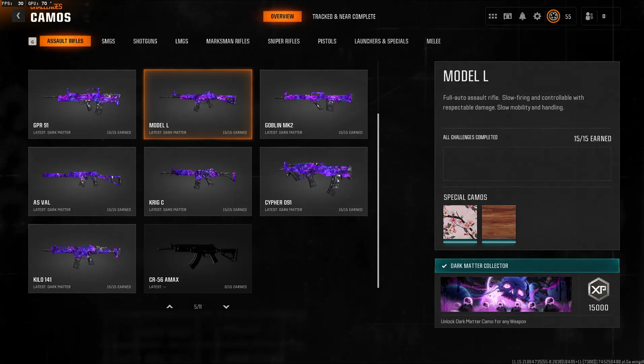Image resolution: width=644 pixels, height=364 pixels.
Task: Click the map icon next to bell
Action: 508,16
